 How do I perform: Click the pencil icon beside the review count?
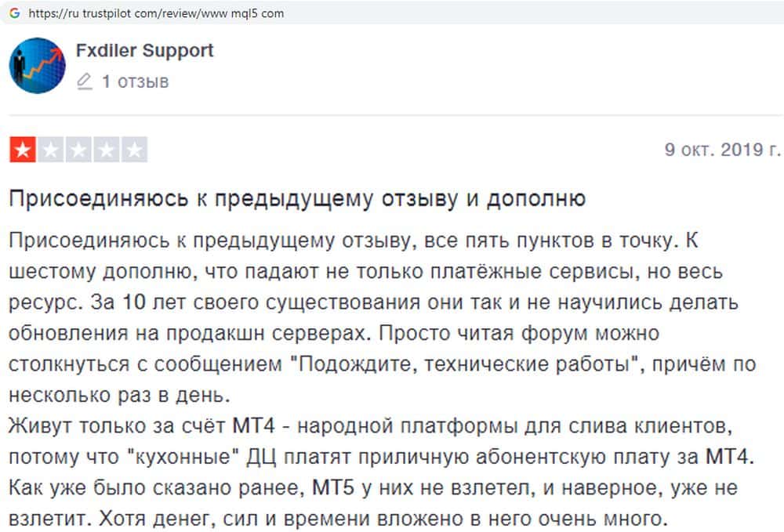click(85, 81)
